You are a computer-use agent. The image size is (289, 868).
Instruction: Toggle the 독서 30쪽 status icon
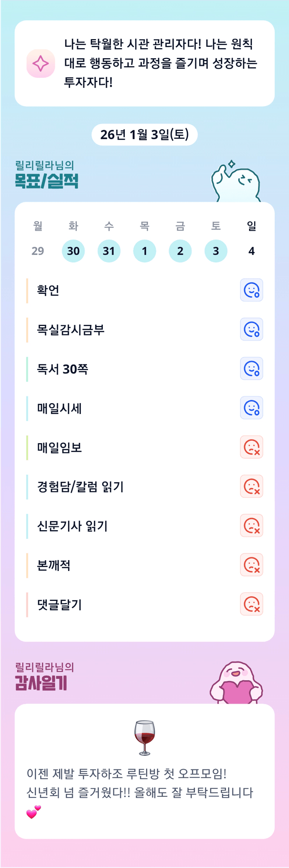tap(251, 369)
